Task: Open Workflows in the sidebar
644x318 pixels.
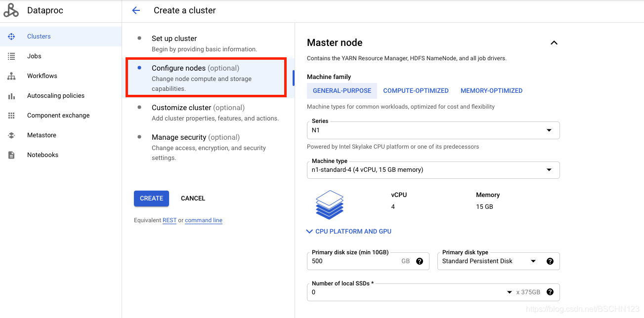Action: coord(61,76)
